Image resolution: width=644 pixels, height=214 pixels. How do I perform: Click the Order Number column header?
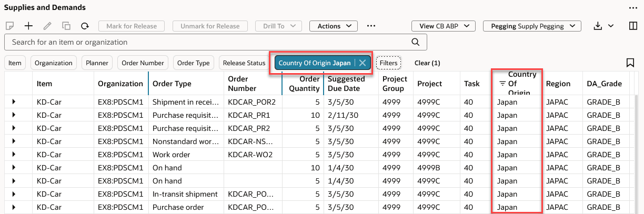(253, 84)
